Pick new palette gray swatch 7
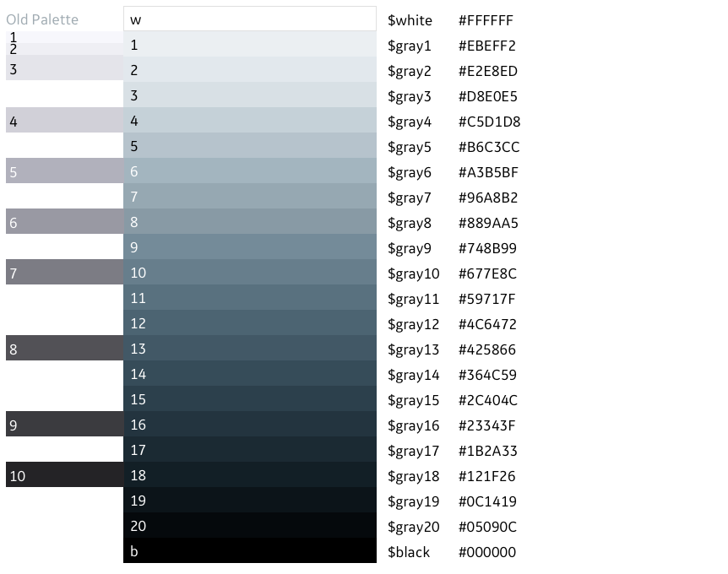728x574 pixels. pos(250,196)
